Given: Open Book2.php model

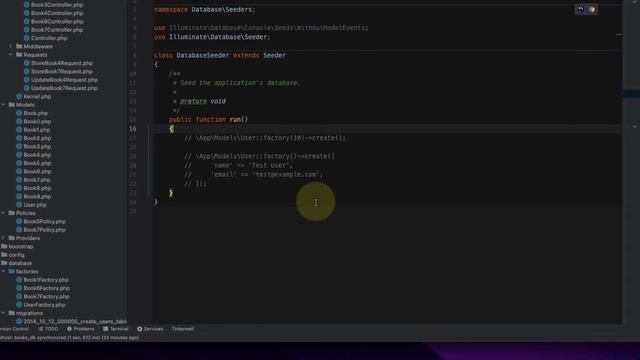Looking at the screenshot, I should pyautogui.click(x=33, y=138).
